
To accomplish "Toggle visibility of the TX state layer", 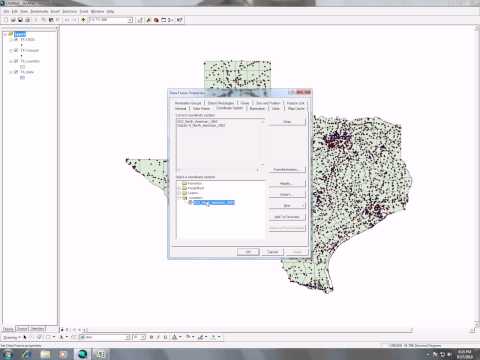I will 16,72.
